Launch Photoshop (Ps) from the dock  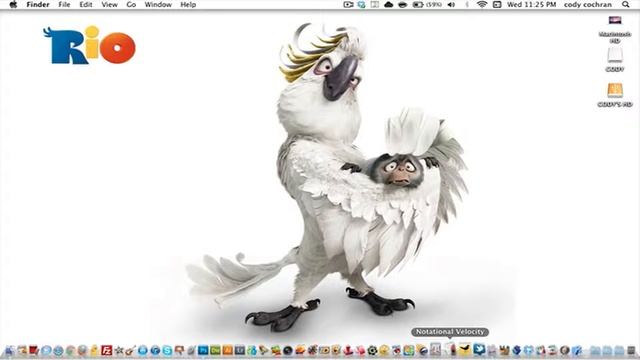203,350
